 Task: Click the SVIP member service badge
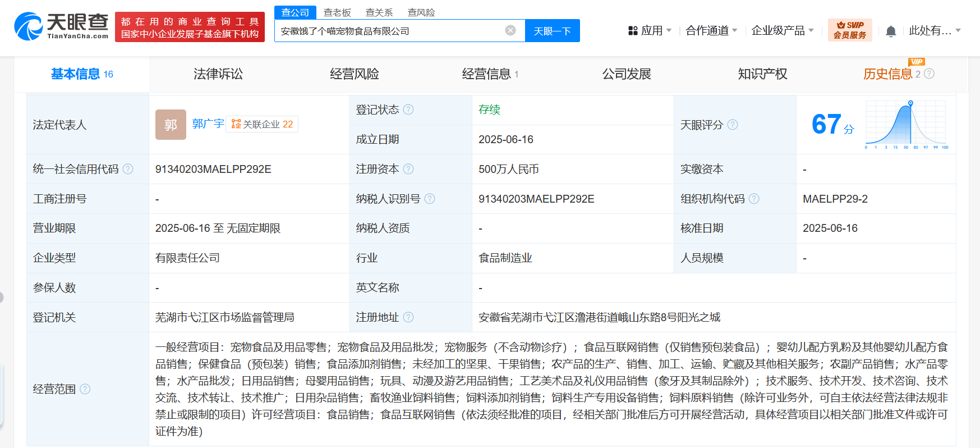click(x=849, y=30)
